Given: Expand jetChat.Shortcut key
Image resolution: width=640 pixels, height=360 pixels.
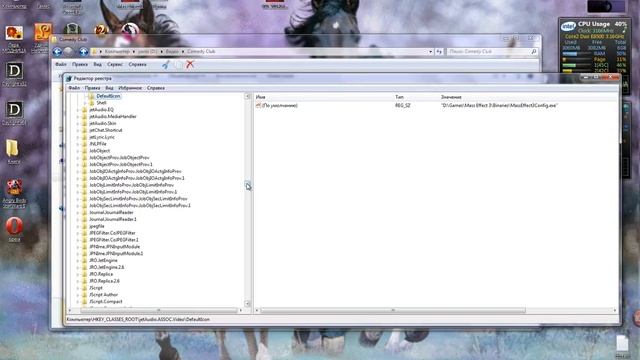Looking at the screenshot, I should pos(78,130).
